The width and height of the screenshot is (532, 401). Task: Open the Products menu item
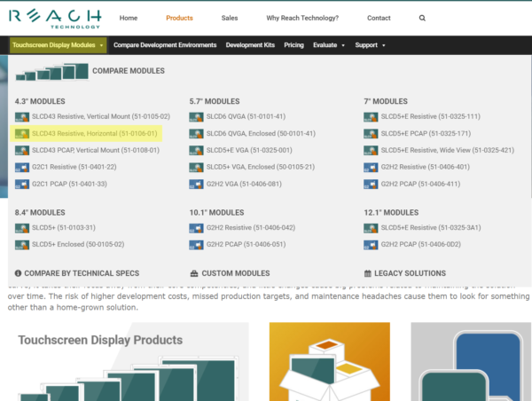click(179, 18)
